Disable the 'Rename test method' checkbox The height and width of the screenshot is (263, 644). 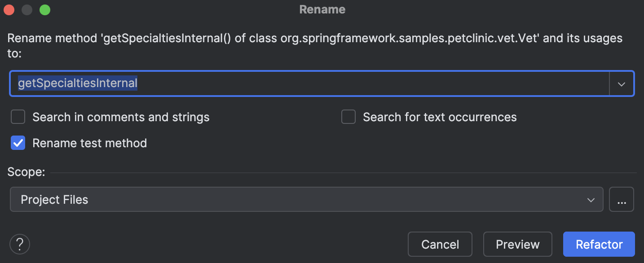[x=18, y=143]
